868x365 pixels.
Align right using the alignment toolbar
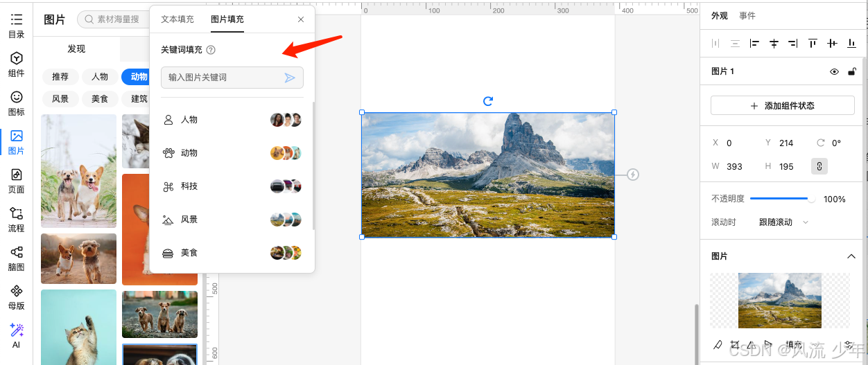click(793, 44)
